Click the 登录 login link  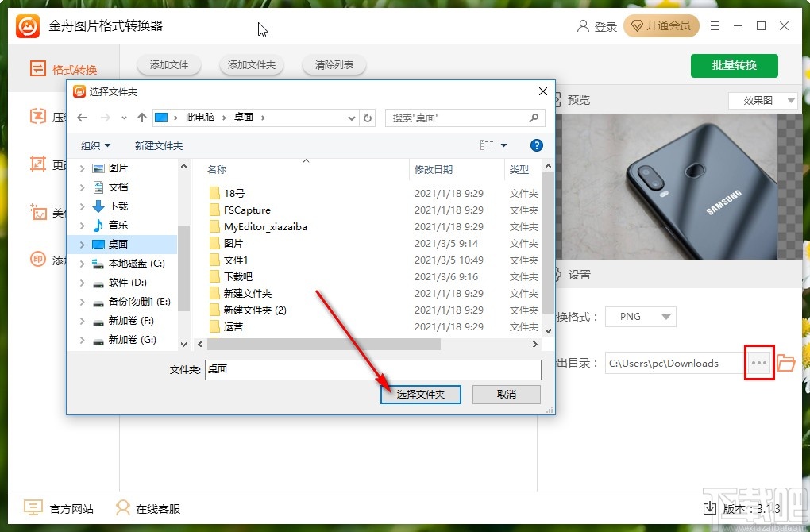click(x=605, y=25)
